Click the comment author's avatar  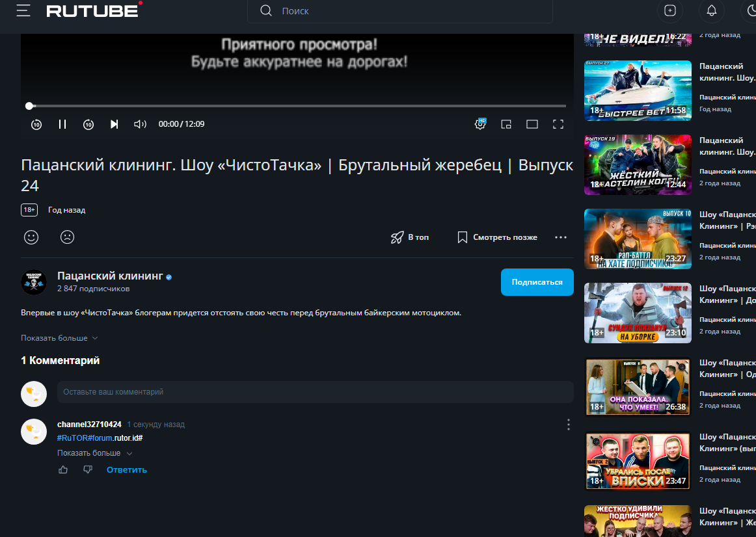[34, 432]
